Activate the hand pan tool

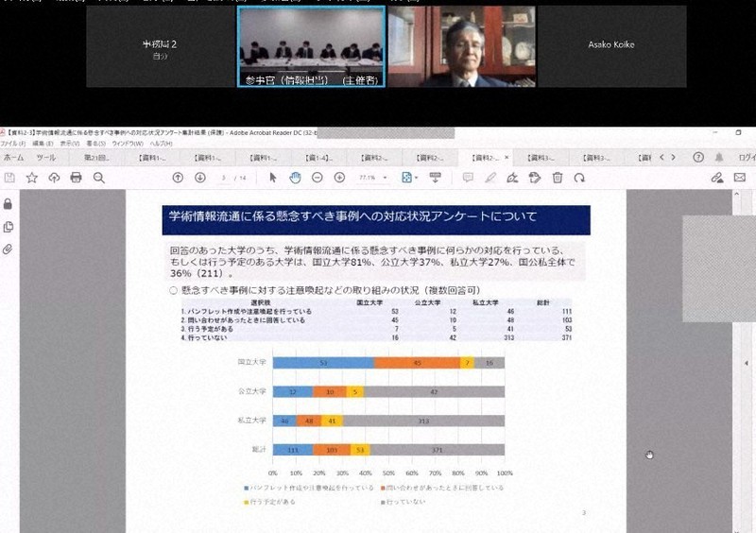click(295, 178)
